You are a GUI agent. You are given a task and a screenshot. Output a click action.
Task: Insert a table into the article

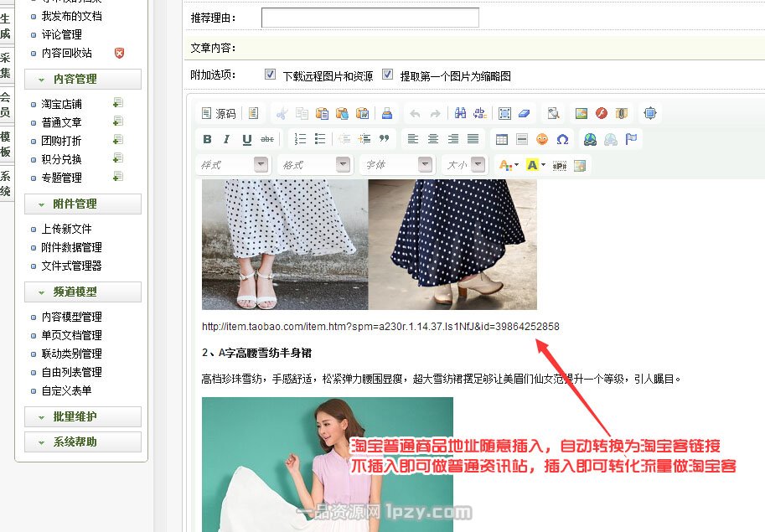point(502,139)
